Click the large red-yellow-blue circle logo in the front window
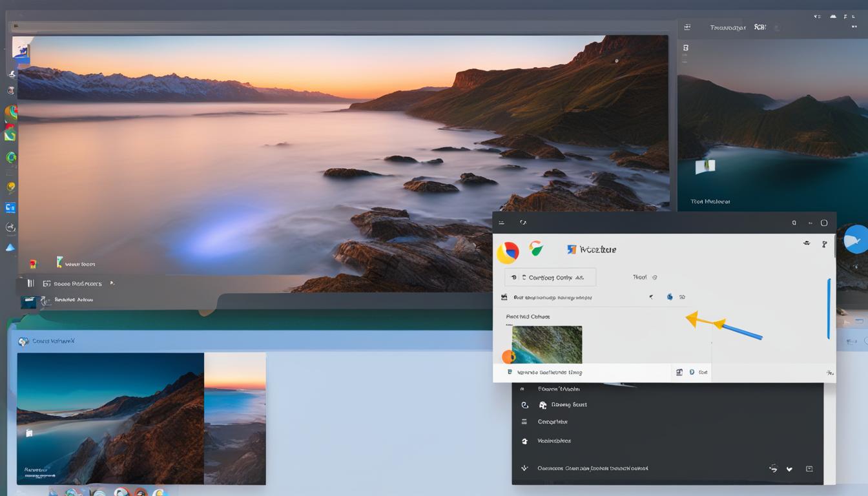The image size is (868, 496). pyautogui.click(x=508, y=253)
